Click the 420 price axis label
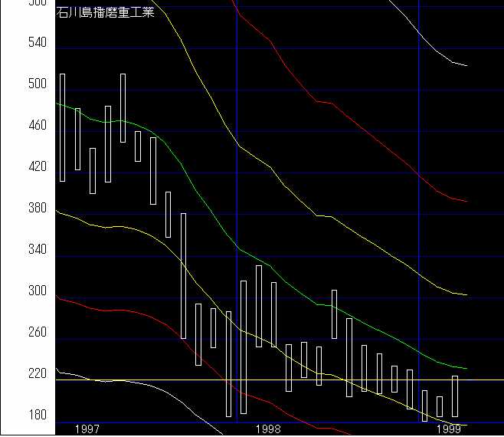 pos(37,167)
